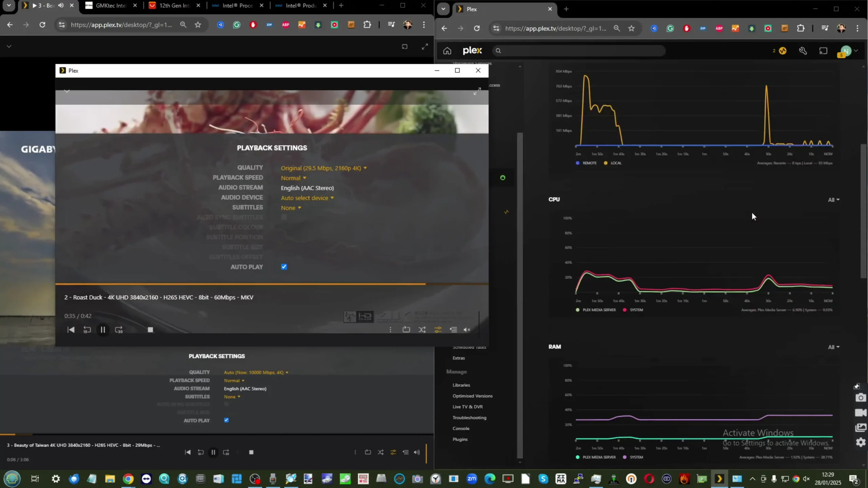Toggle shuffle in left browser player
868x488 pixels.
(381, 452)
